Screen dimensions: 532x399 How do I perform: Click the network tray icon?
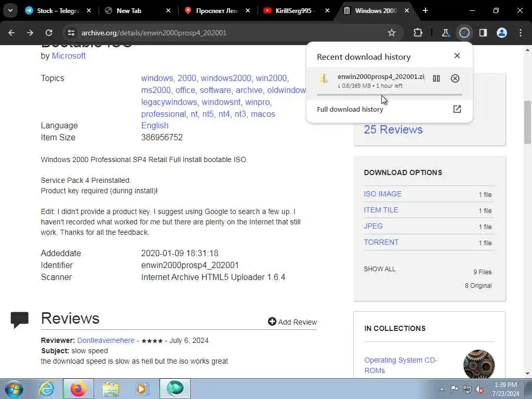pos(467,389)
